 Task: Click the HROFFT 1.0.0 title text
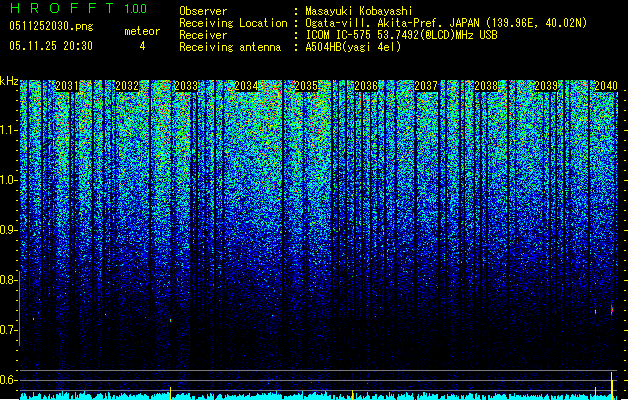(x=79, y=8)
